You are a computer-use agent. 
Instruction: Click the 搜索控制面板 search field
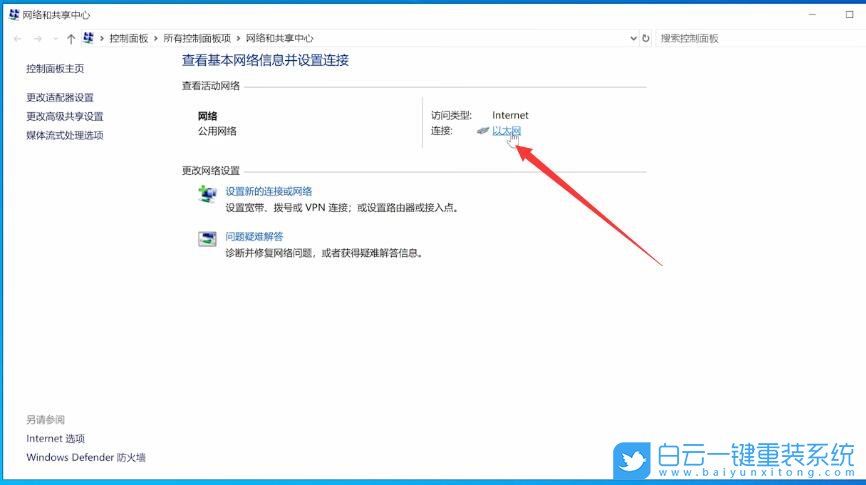760,38
